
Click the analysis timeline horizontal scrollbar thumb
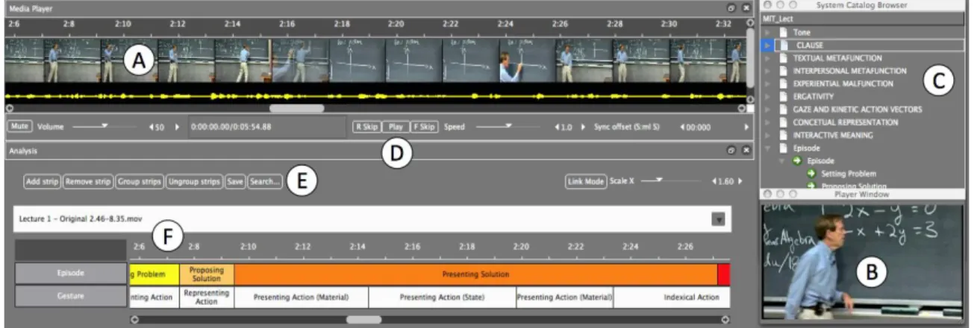point(363,319)
